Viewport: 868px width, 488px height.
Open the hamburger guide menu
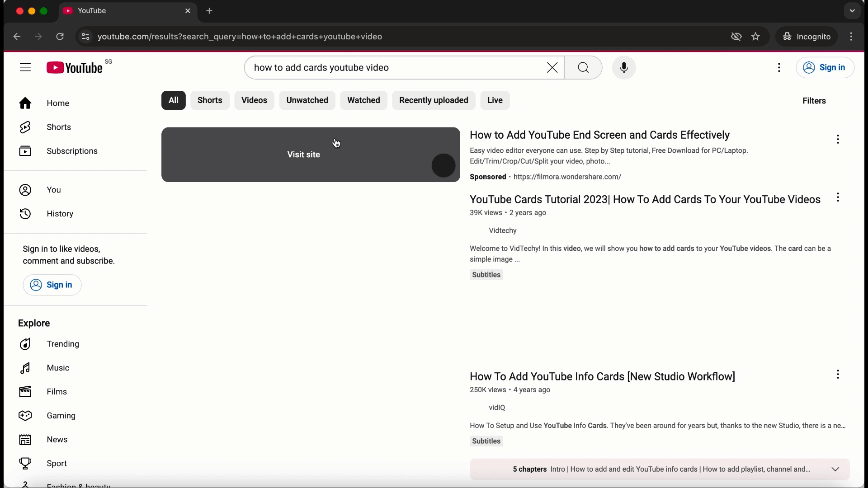point(25,68)
